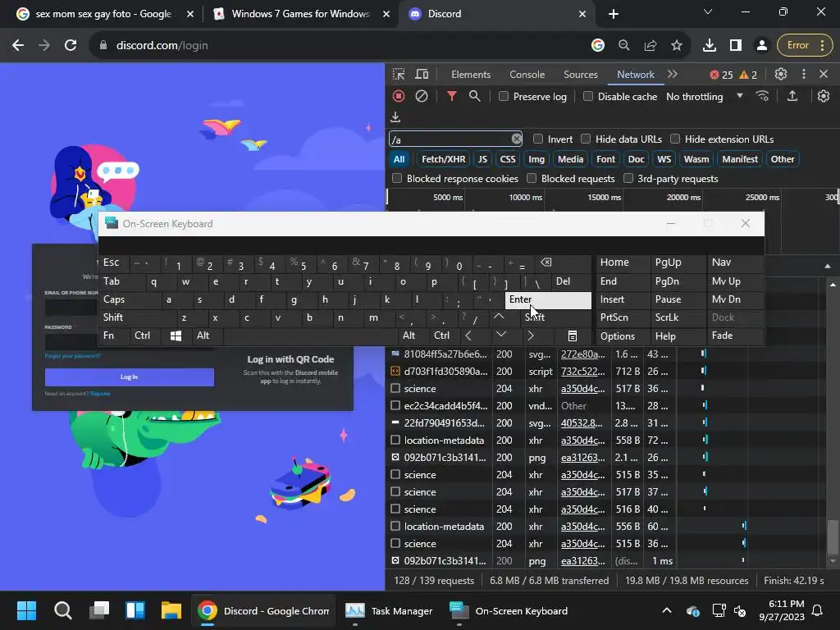Open Network panel settings gear
This screenshot has width=840, height=630.
(x=824, y=96)
